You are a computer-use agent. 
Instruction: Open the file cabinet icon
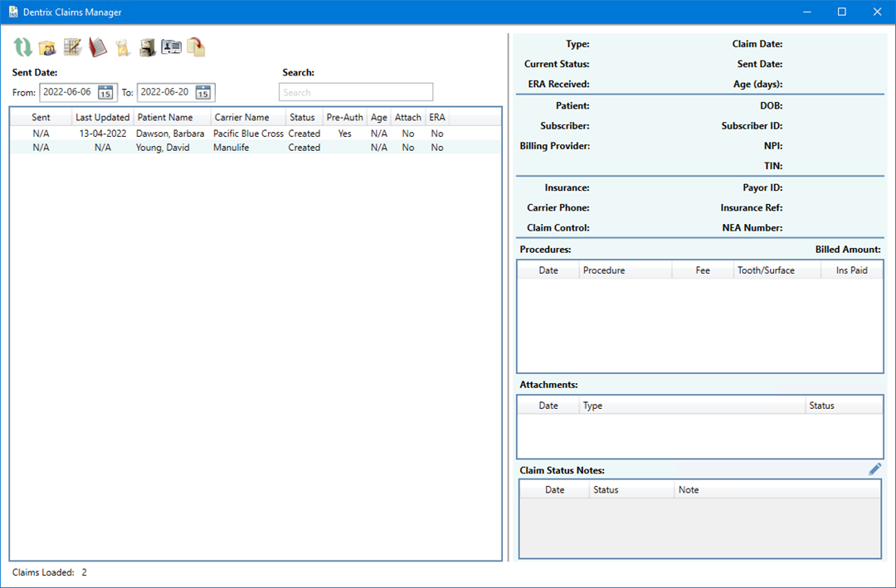point(147,47)
